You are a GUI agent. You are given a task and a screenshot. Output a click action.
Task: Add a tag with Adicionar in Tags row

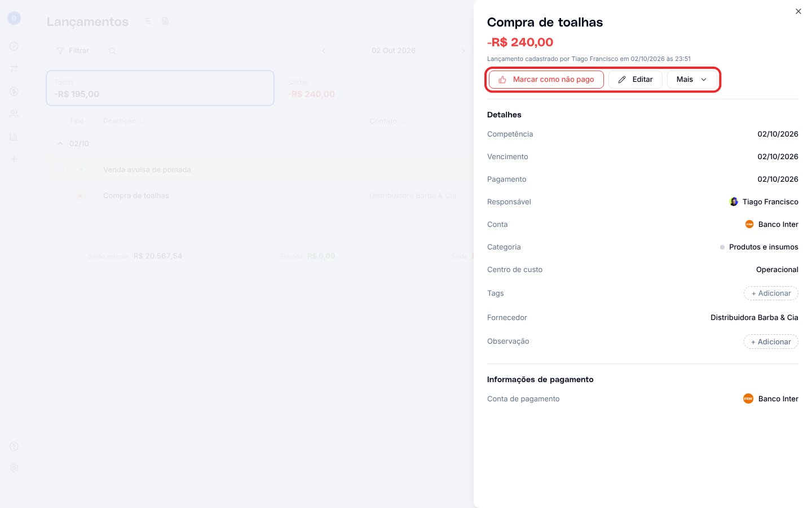[771, 294]
